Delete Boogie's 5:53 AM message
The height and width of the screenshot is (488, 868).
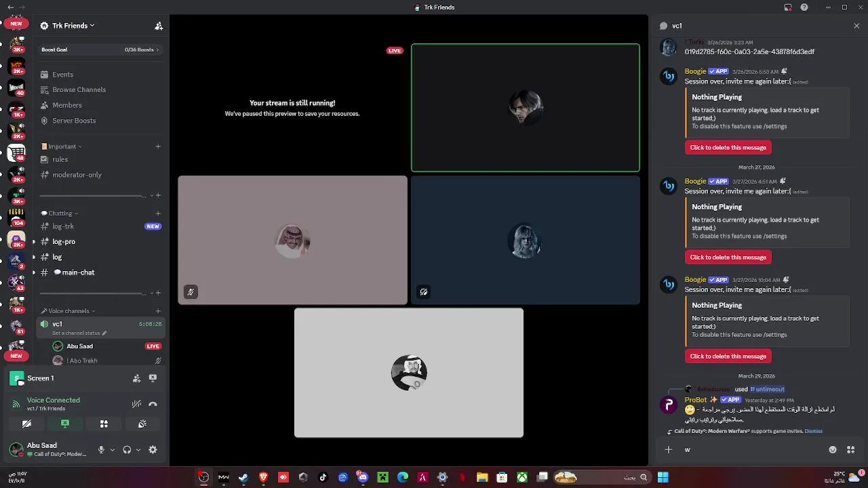pos(728,148)
